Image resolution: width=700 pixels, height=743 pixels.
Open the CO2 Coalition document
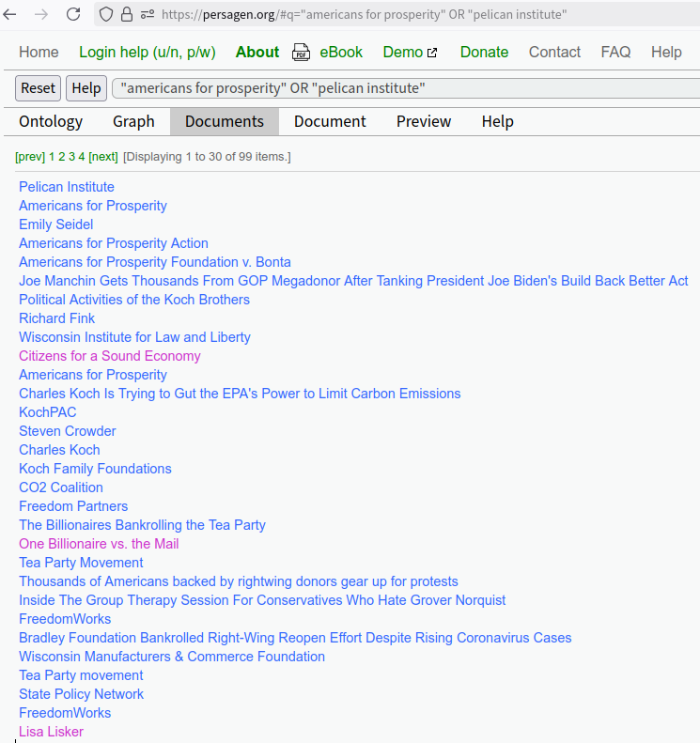pos(61,488)
